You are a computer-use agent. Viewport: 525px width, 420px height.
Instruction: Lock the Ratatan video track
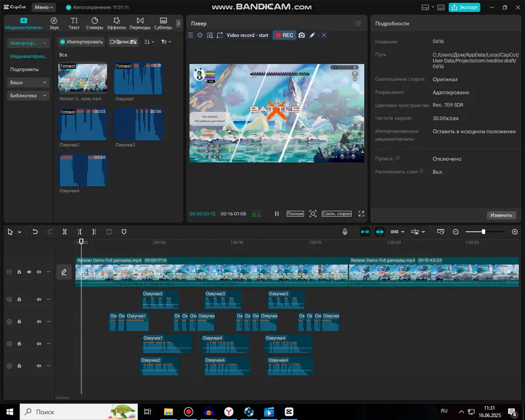coord(19,272)
